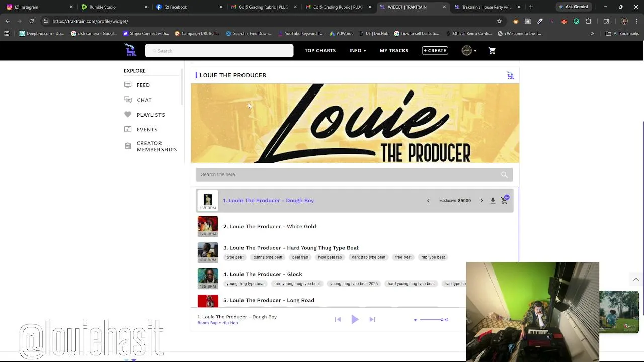Image resolution: width=644 pixels, height=362 pixels.
Task: Click the high-volume speaker icon
Action: [446, 320]
